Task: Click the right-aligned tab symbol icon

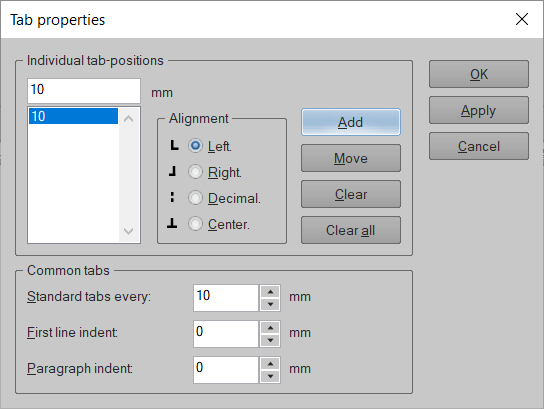Action: [x=172, y=171]
